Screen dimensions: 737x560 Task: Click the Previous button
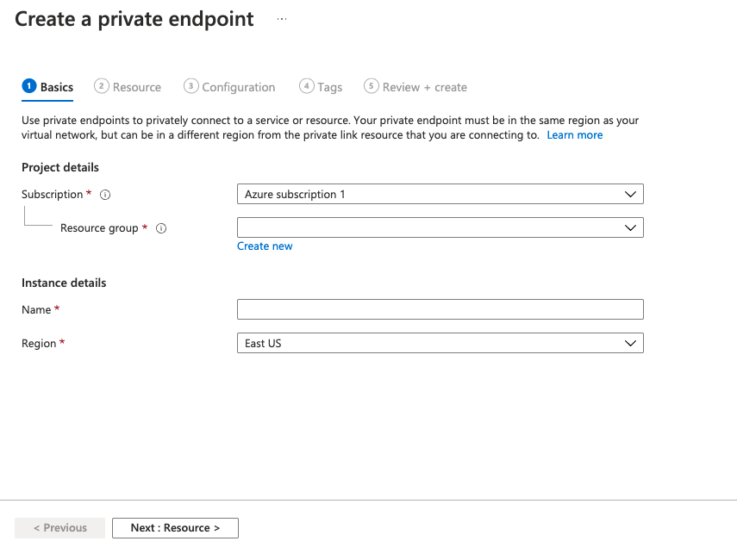click(59, 528)
